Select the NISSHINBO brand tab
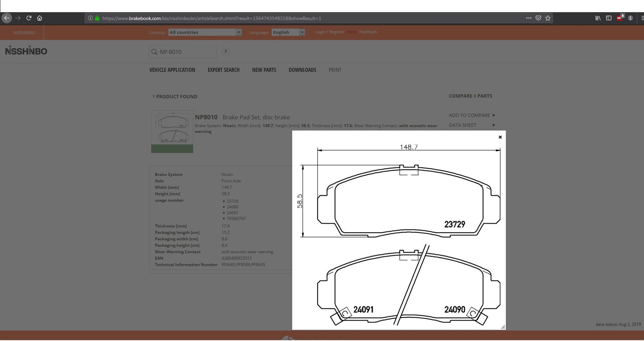Screen dimensions: 644x341 click(24, 33)
